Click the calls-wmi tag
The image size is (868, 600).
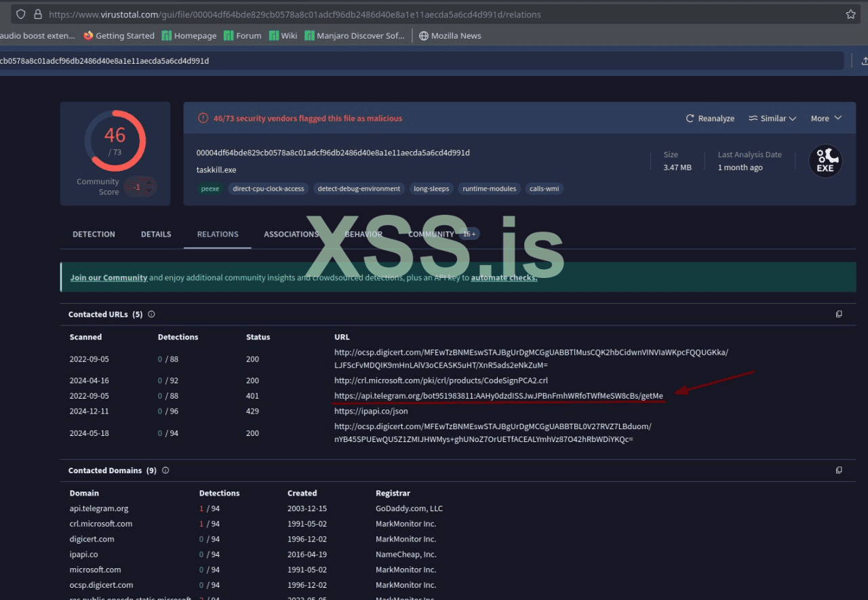click(x=544, y=188)
